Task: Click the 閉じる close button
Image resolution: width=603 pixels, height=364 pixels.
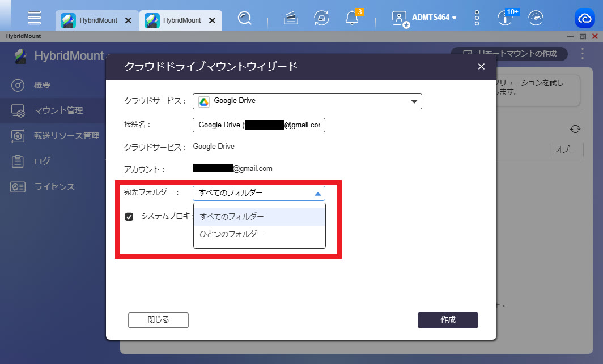Action: coord(158,320)
